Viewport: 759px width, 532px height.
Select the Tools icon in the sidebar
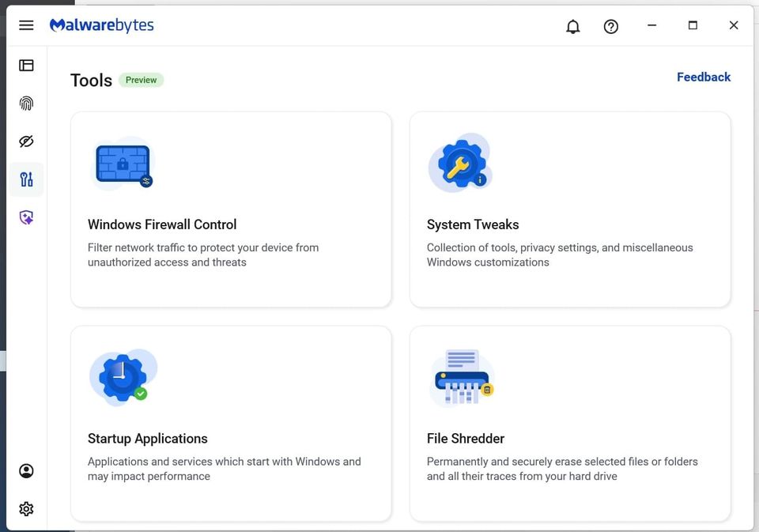click(26, 179)
